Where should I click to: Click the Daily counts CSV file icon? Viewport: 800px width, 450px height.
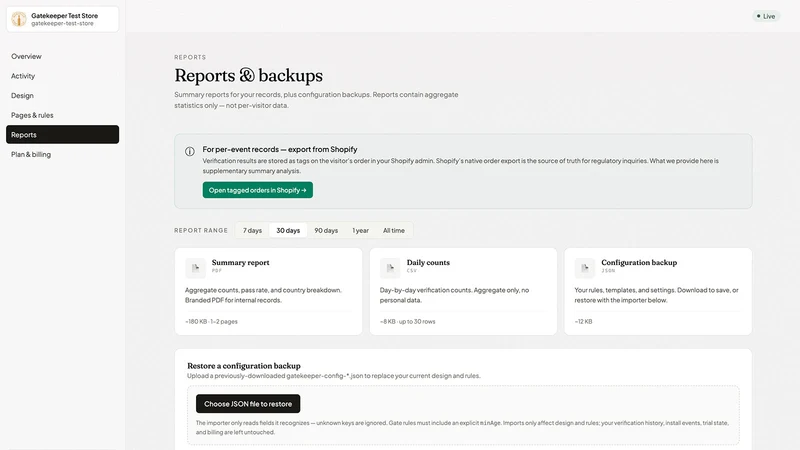pos(390,267)
